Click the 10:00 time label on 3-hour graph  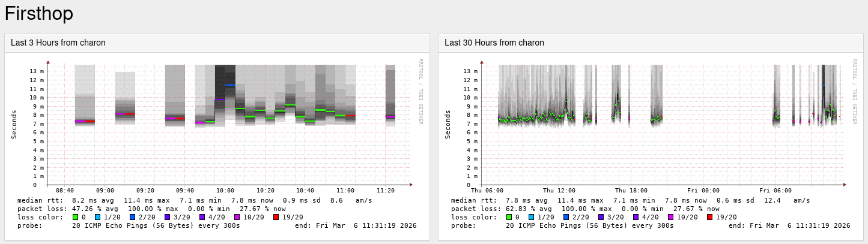225,191
